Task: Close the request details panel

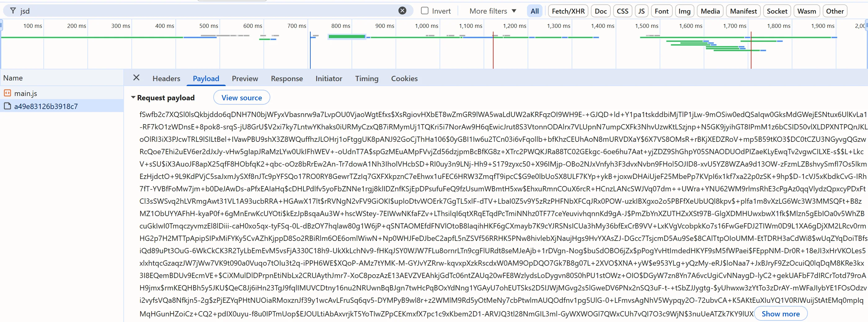Action: pyautogui.click(x=136, y=78)
